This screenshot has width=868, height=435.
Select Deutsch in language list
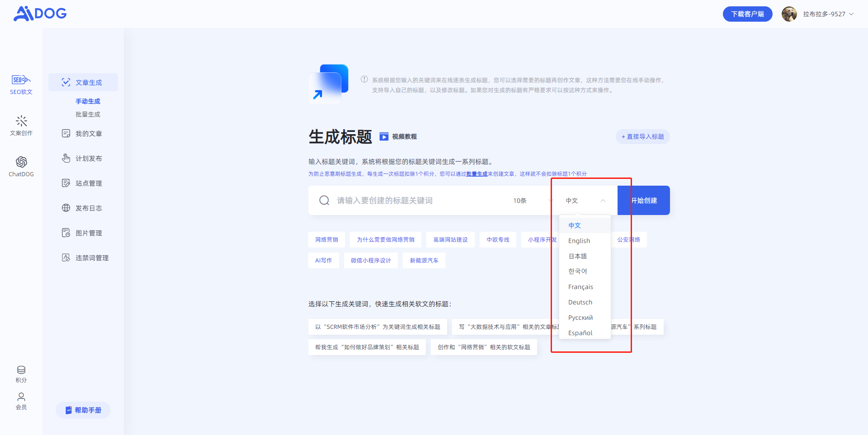(585, 302)
